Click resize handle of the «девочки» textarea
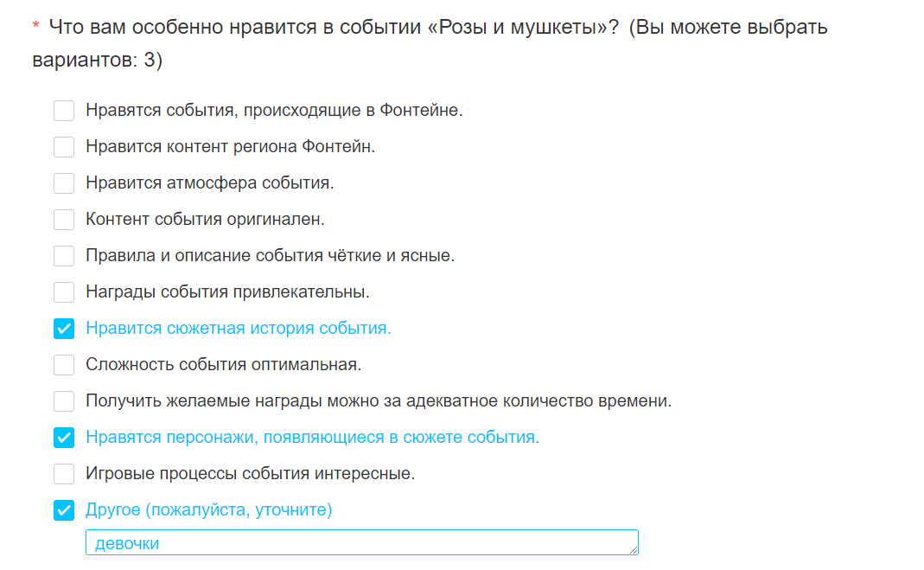924x570 pixels. tap(634, 550)
